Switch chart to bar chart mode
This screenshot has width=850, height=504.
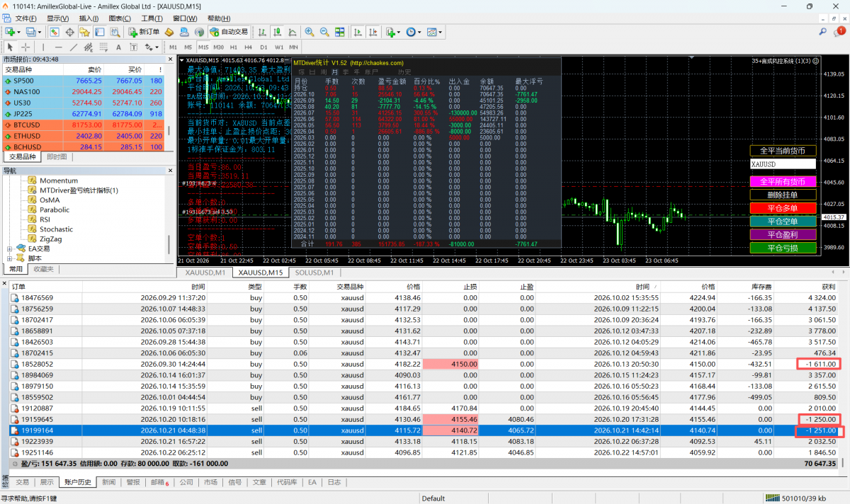pyautogui.click(x=263, y=32)
